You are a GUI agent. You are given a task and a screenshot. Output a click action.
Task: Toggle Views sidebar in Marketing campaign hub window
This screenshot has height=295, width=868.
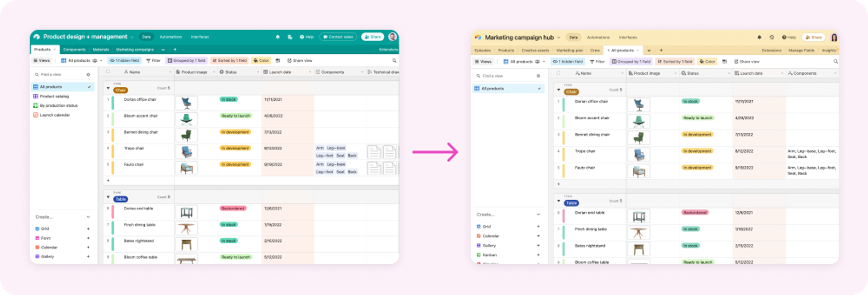coord(483,62)
